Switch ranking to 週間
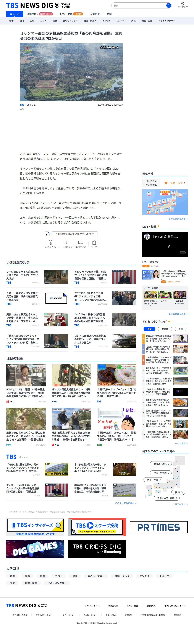194x644 pixels. [181, 329]
